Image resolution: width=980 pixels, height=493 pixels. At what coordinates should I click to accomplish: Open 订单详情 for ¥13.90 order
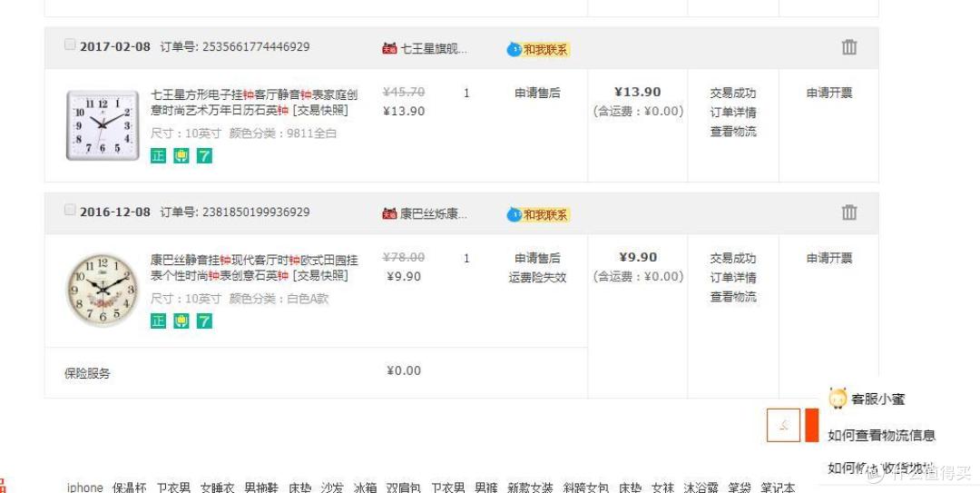(x=733, y=112)
